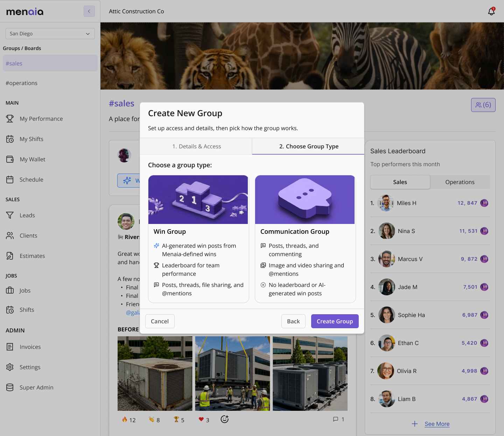This screenshot has height=436, width=504.
Task: Open the new rooftop units photo
Action: [x=310, y=373]
